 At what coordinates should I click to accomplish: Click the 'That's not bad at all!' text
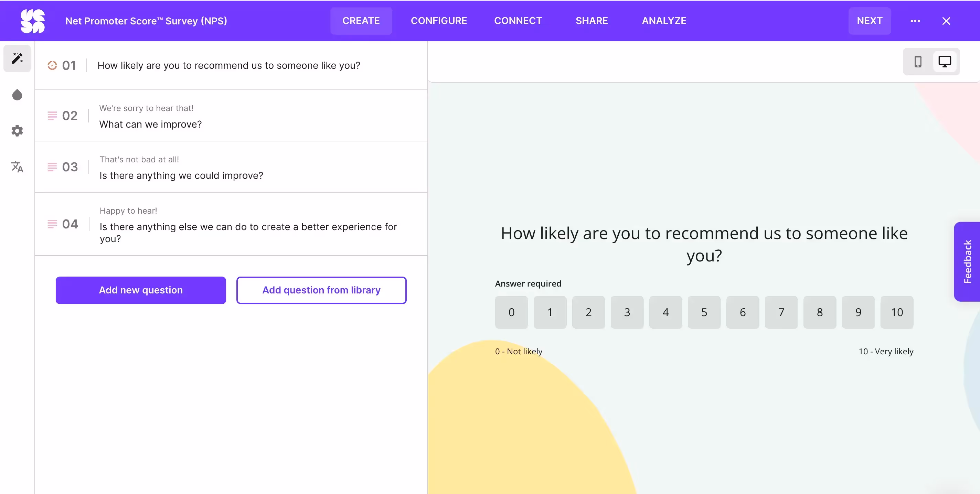coord(139,159)
